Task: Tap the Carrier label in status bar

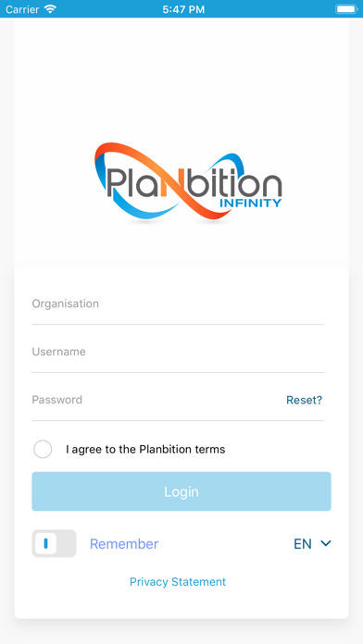Action: [22, 9]
